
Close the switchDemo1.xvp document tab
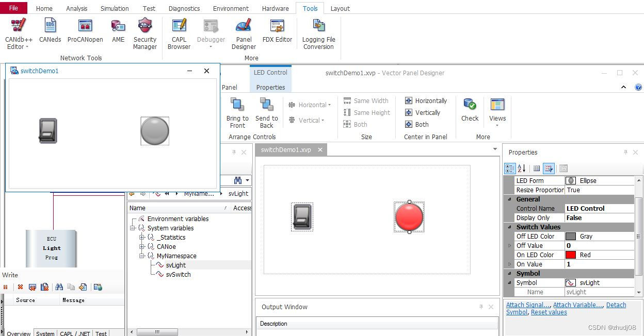coord(320,149)
